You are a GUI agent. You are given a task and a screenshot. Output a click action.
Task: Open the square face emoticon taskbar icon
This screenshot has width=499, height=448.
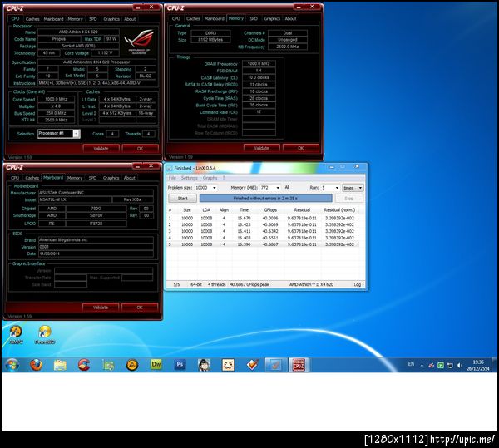pyautogui.click(x=228, y=365)
